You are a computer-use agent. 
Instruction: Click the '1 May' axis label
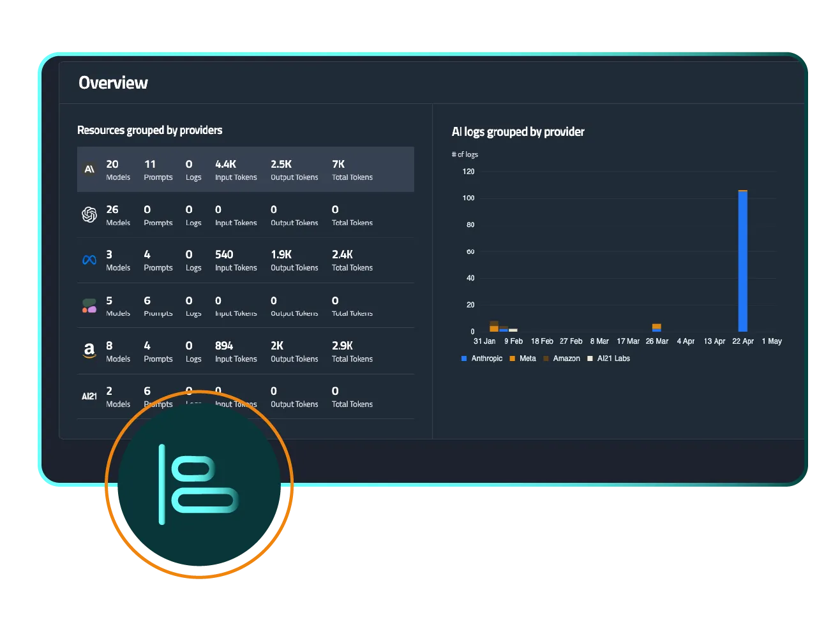tap(772, 341)
